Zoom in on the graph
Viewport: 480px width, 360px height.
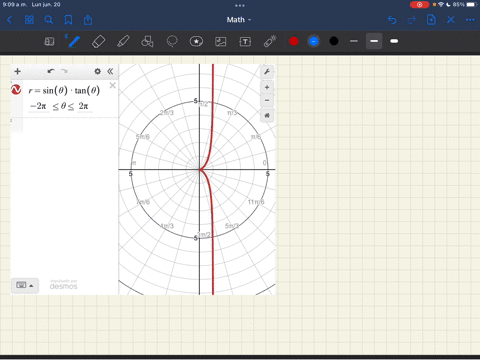pyautogui.click(x=267, y=88)
